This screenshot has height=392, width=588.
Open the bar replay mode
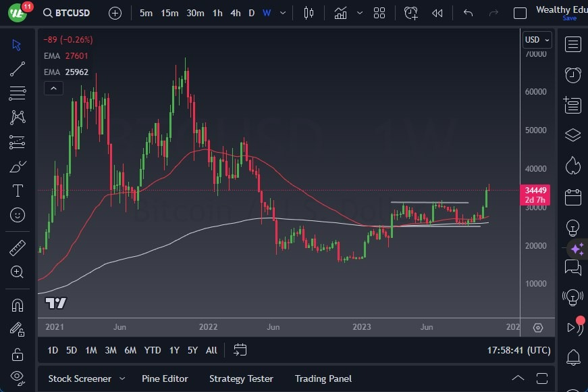pyautogui.click(x=437, y=13)
